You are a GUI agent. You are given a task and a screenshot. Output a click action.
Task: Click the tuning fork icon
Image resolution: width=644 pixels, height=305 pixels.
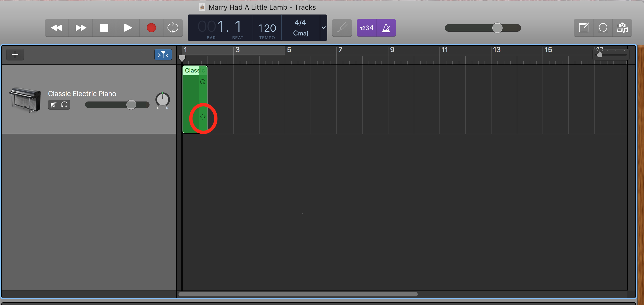click(x=342, y=28)
